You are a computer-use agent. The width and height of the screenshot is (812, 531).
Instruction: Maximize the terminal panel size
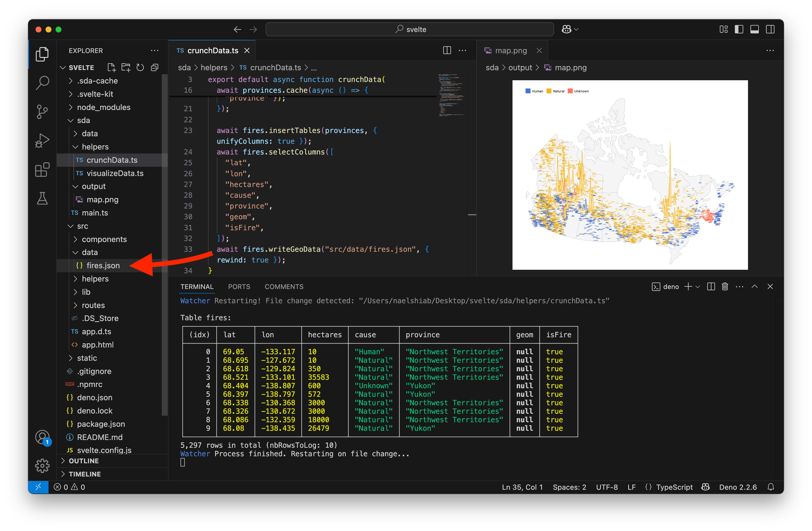pos(755,287)
